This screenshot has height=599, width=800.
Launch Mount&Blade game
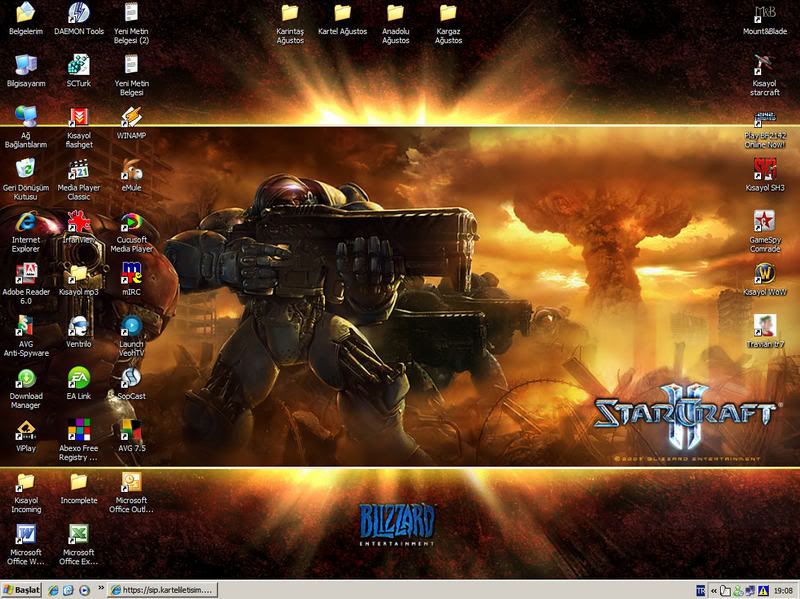[765, 19]
